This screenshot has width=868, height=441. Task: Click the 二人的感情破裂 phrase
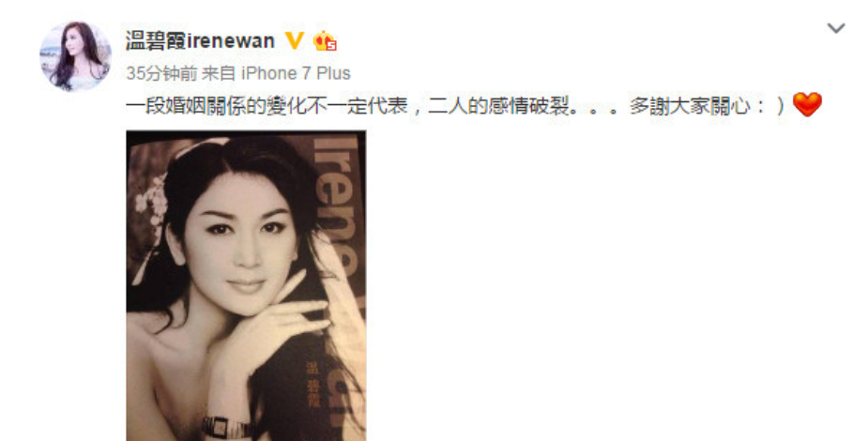pyautogui.click(x=498, y=105)
